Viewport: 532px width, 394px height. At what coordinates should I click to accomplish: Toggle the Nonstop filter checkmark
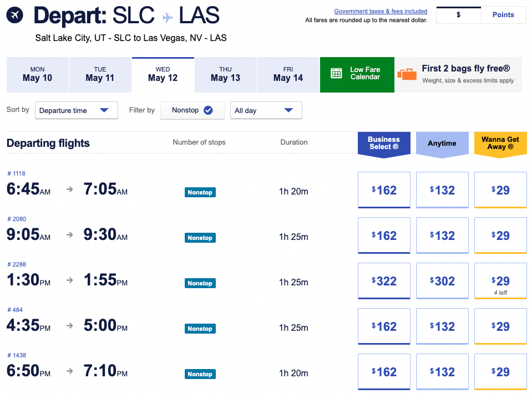coord(208,110)
